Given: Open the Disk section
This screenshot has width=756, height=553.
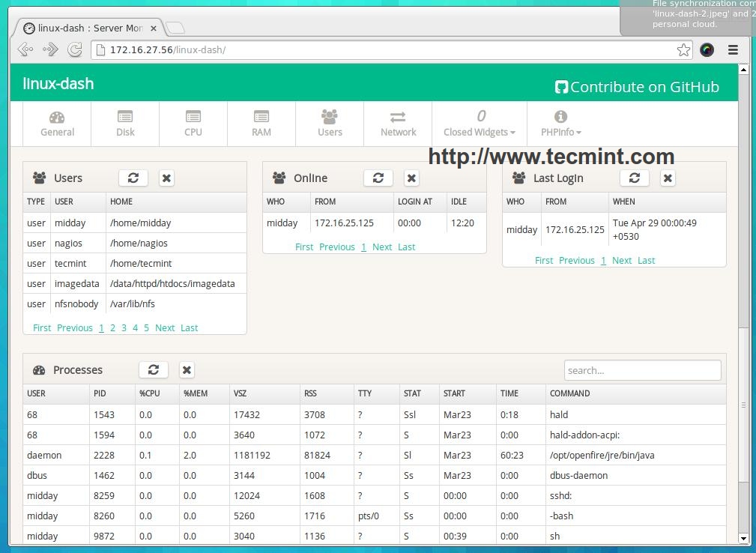Looking at the screenshot, I should click(x=125, y=124).
